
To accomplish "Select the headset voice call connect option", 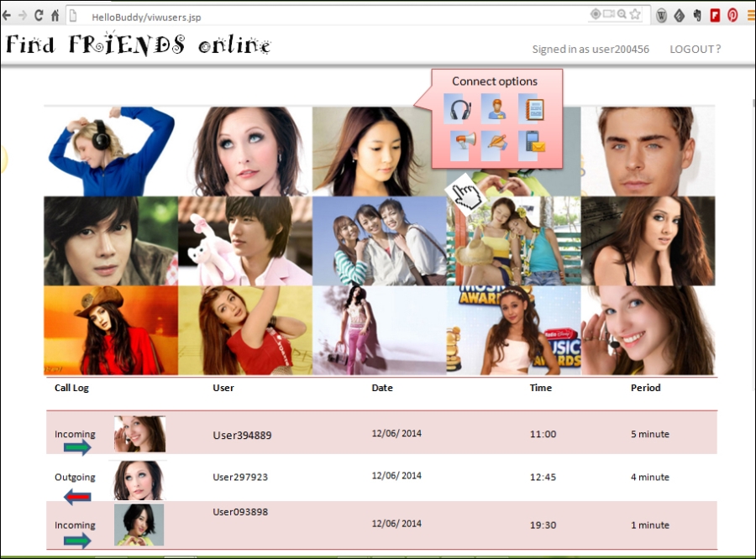I will pyautogui.click(x=459, y=110).
